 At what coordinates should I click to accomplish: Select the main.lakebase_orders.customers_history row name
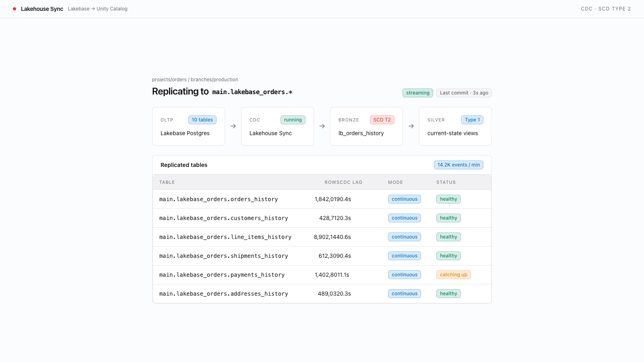point(224,218)
